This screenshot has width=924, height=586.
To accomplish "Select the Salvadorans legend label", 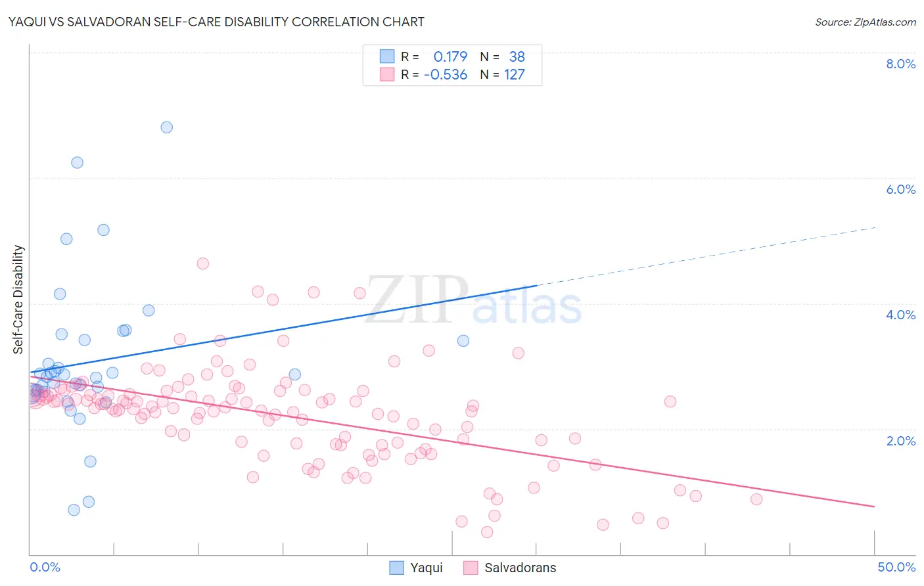I will [x=520, y=568].
